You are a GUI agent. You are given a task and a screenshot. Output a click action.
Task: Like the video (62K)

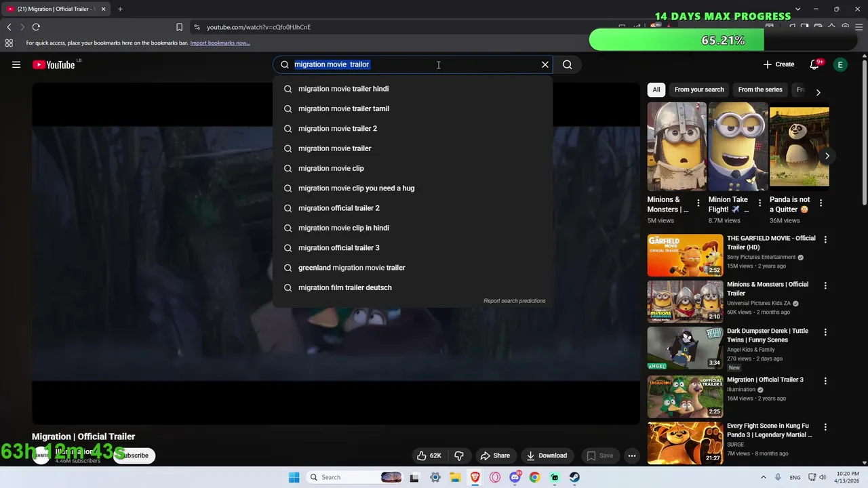pyautogui.click(x=429, y=455)
